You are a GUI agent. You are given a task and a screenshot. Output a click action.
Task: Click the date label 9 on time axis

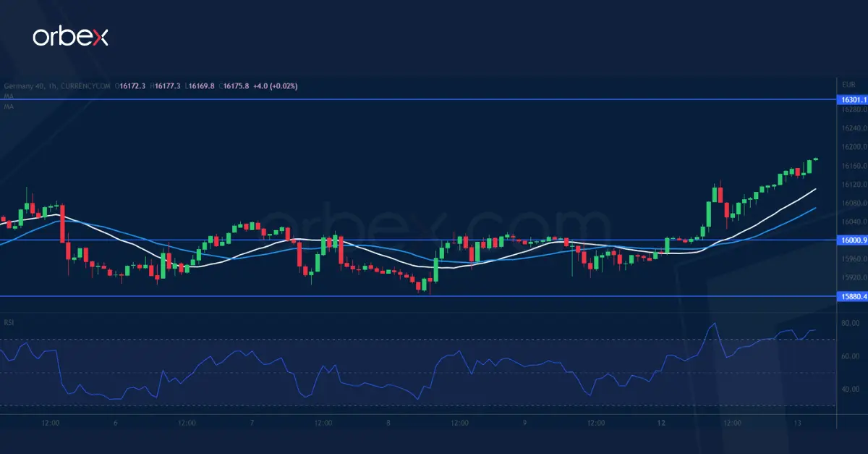525,422
